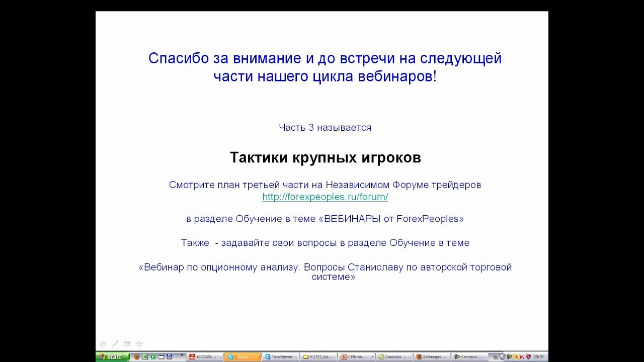
Task: Switch to first Camtasia taskbar window
Action: (x=394, y=357)
